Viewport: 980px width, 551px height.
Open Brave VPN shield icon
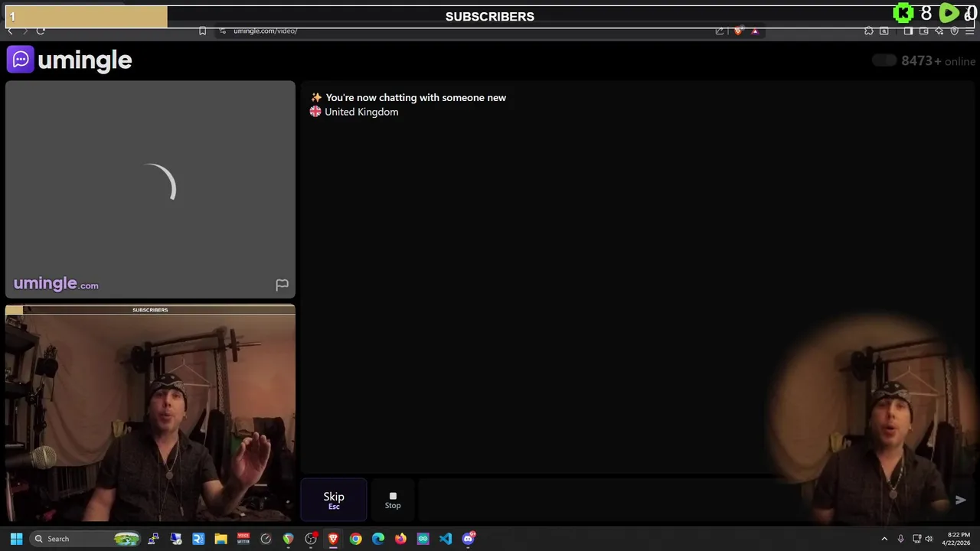coord(954,31)
